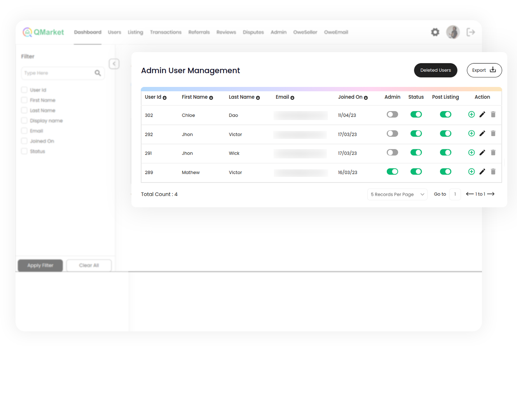The image size is (517, 420).
Task: Switch to the Disputes tab
Action: [x=253, y=32]
